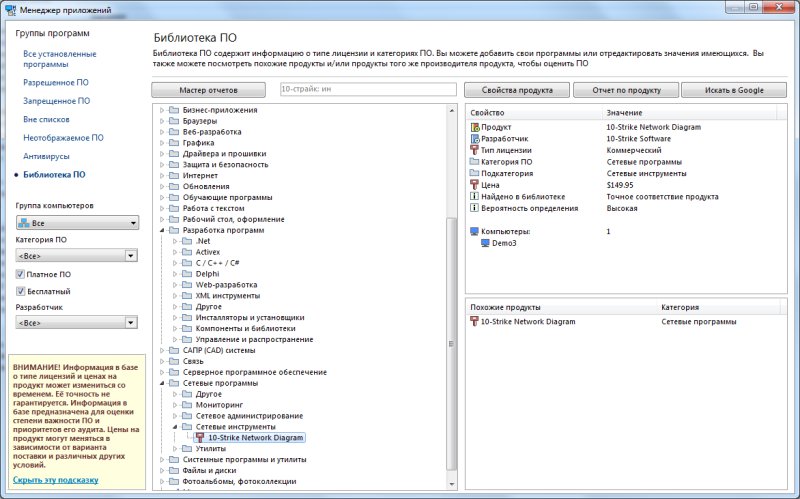800x499 pixels.
Task: Open the Категория ПО dropdown
Action: coord(77,256)
